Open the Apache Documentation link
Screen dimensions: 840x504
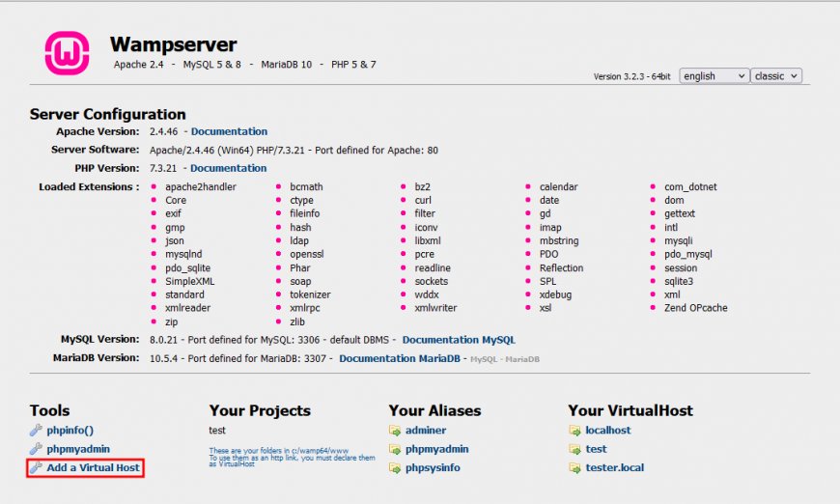pos(229,131)
